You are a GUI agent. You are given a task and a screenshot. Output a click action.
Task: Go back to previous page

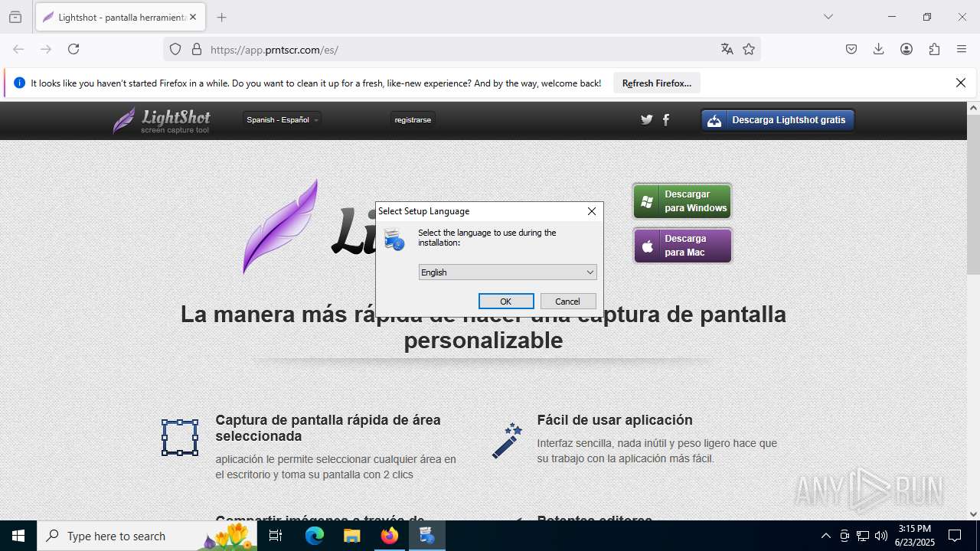pyautogui.click(x=18, y=49)
